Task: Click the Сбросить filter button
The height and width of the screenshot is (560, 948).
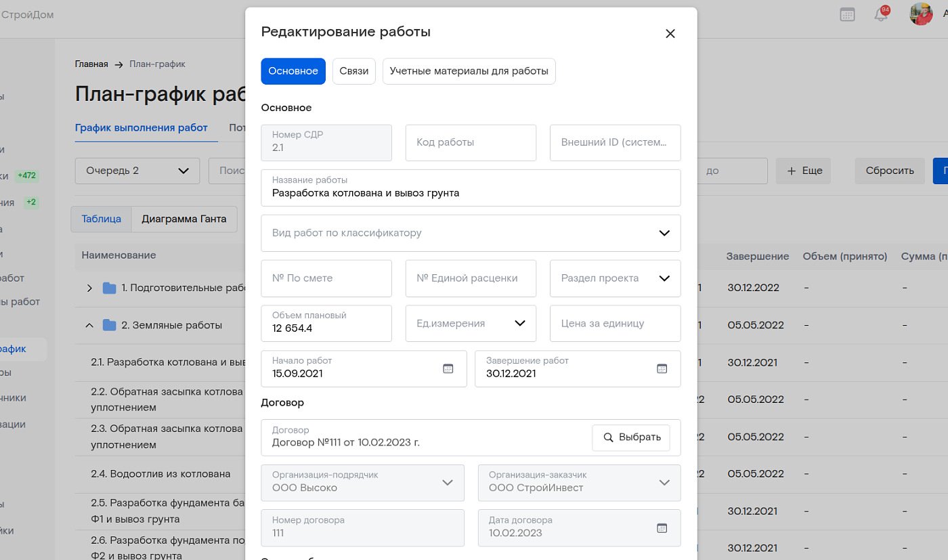Action: tap(889, 171)
